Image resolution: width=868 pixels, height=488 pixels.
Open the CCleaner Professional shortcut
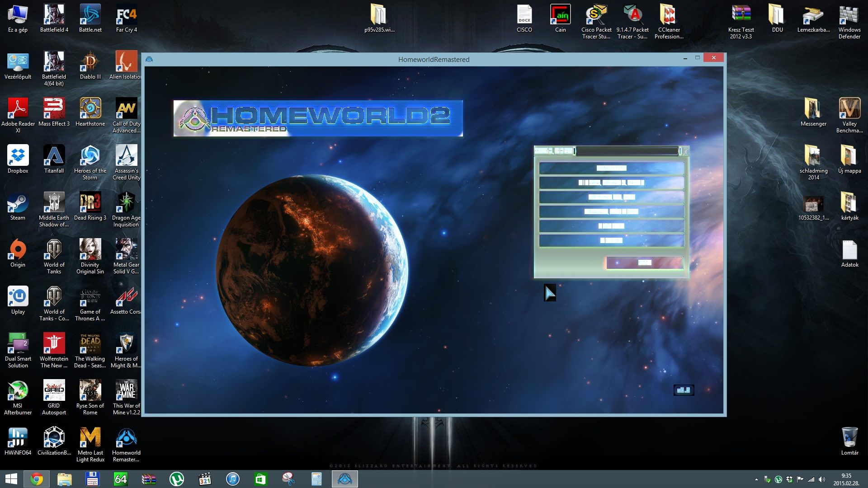click(x=669, y=22)
